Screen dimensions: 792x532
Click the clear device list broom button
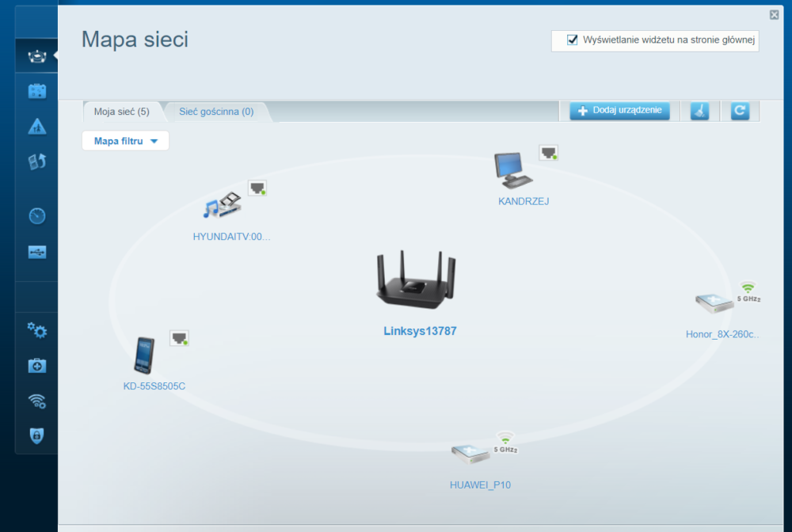[699, 111]
